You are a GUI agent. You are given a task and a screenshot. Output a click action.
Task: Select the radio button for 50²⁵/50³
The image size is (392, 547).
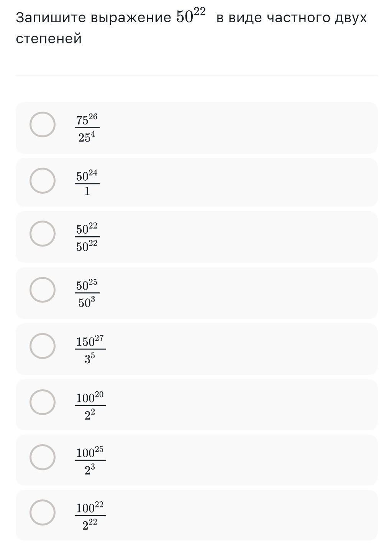point(43,290)
